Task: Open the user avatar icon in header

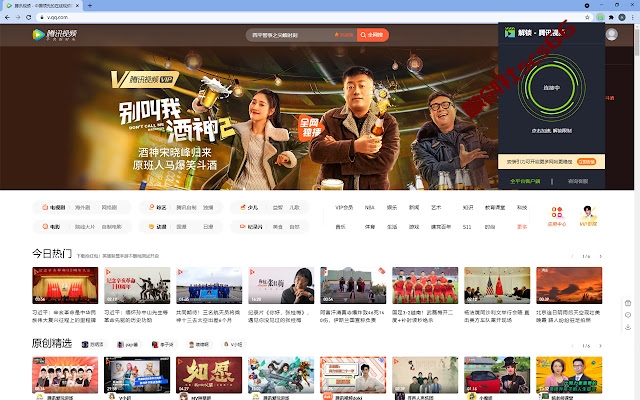Action: pyautogui.click(x=611, y=34)
